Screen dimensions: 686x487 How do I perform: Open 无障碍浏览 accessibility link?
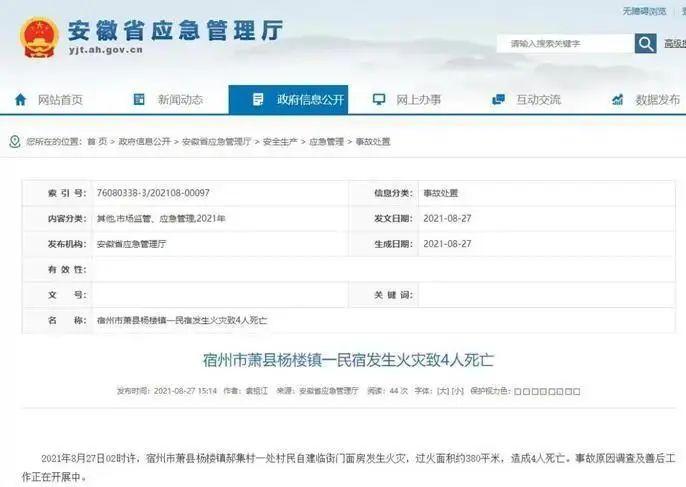pyautogui.click(x=644, y=10)
